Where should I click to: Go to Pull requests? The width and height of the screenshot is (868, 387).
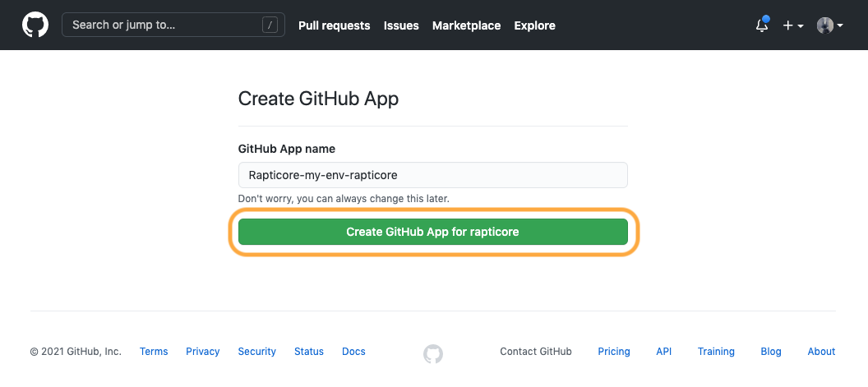point(335,25)
